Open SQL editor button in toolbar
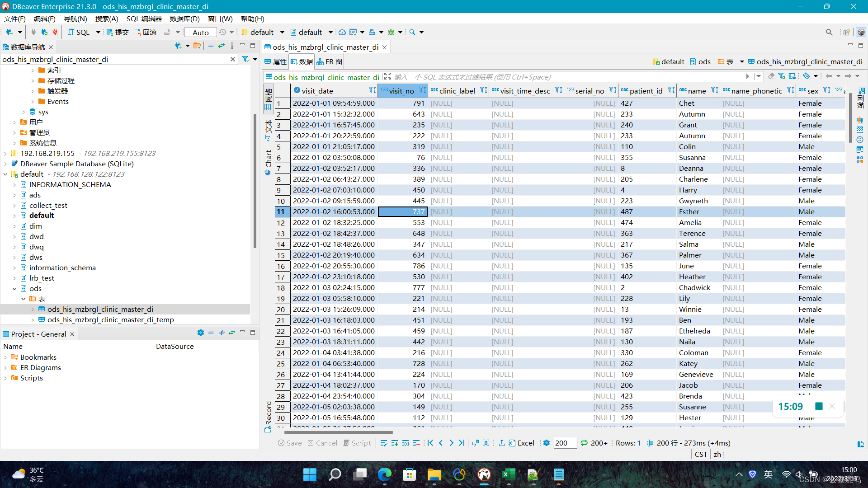 click(79, 32)
